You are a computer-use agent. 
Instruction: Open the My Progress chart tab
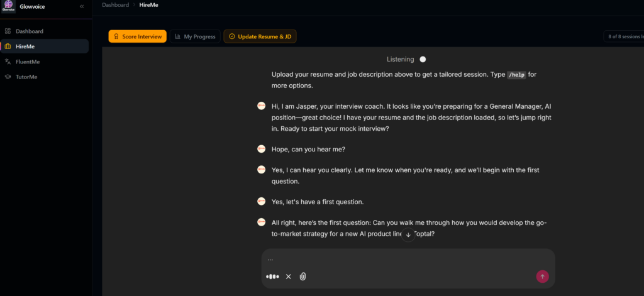pos(195,36)
